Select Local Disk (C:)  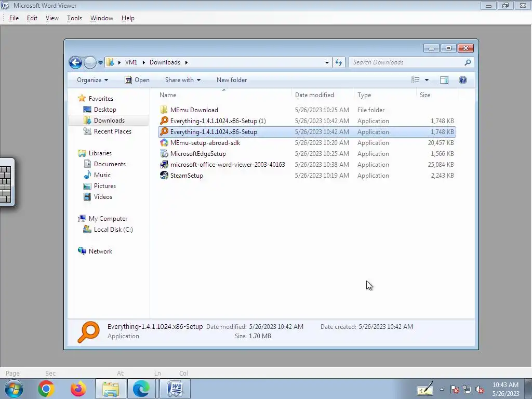point(113,230)
